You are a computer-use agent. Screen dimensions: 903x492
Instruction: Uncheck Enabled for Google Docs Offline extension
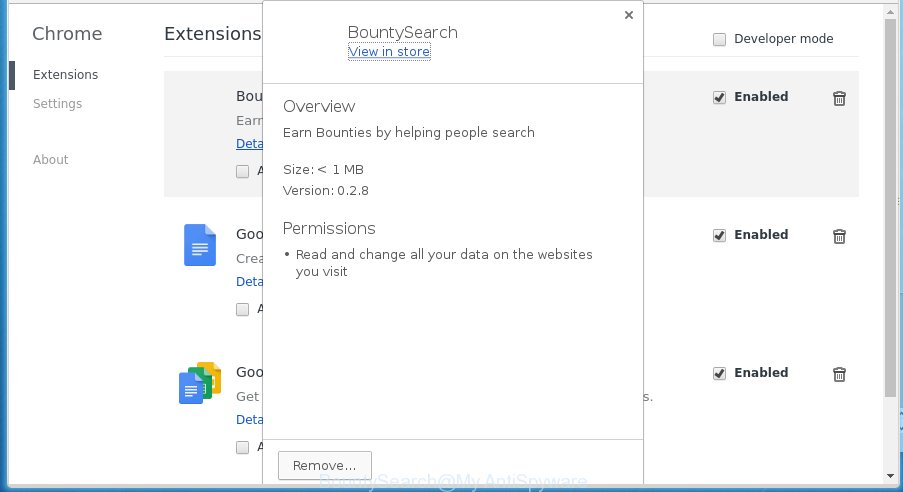pyautogui.click(x=719, y=373)
